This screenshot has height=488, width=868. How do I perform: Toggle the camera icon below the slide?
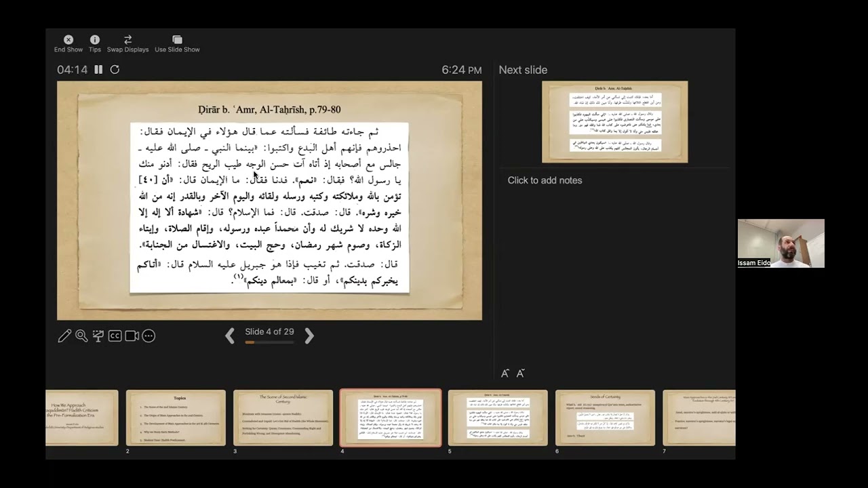[x=132, y=335]
